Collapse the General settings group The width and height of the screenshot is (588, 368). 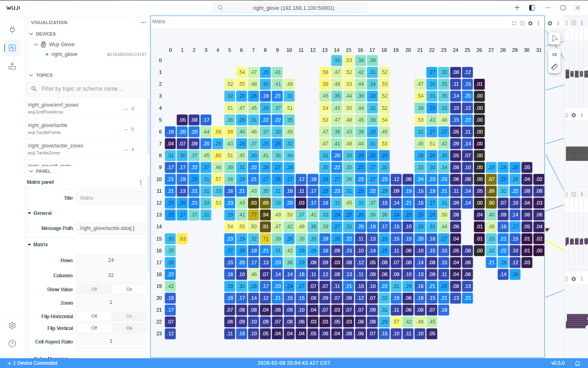pyautogui.click(x=29, y=213)
